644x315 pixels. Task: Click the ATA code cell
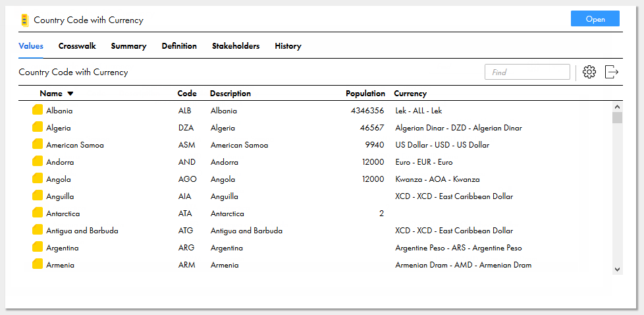185,214
